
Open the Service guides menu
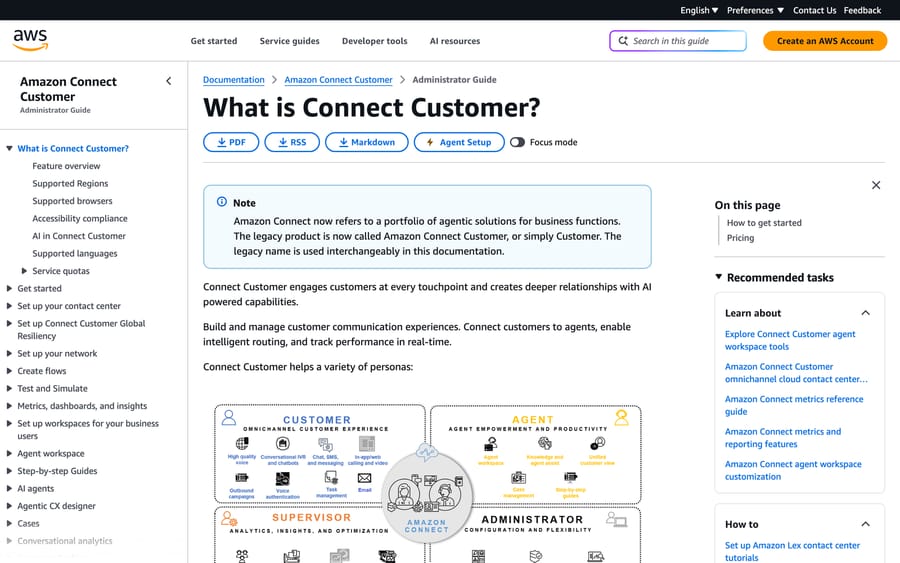pyautogui.click(x=289, y=41)
